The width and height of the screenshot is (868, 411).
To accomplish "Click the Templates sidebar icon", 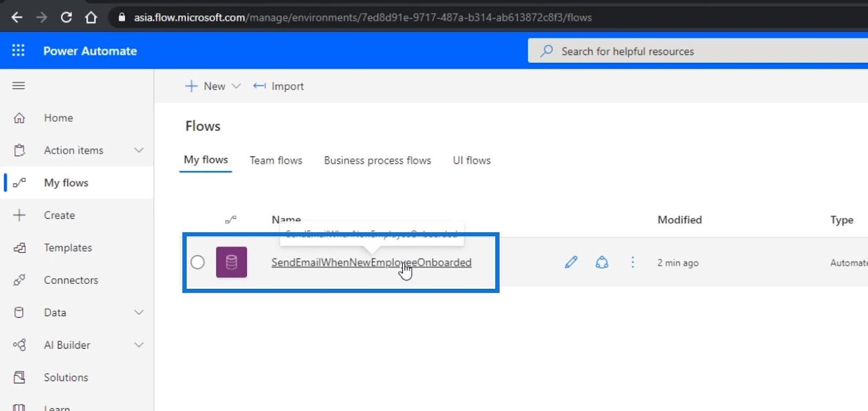I will (19, 248).
